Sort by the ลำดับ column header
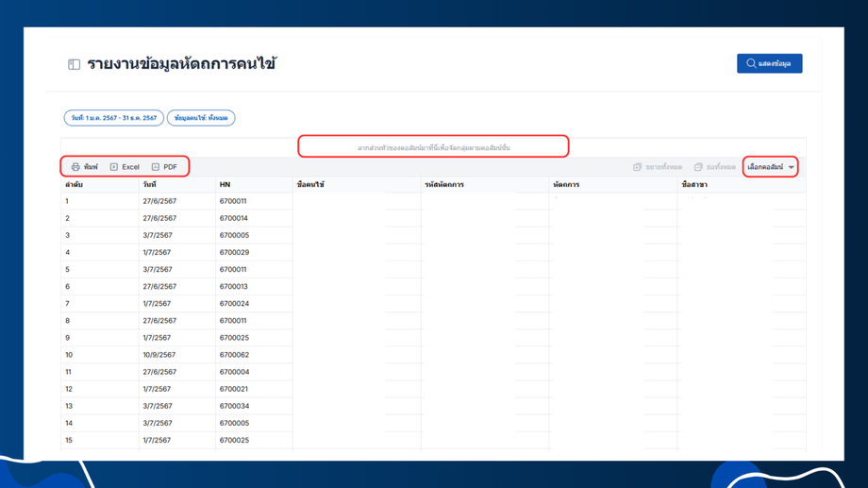Image resolution: width=868 pixels, height=488 pixels. click(x=100, y=184)
